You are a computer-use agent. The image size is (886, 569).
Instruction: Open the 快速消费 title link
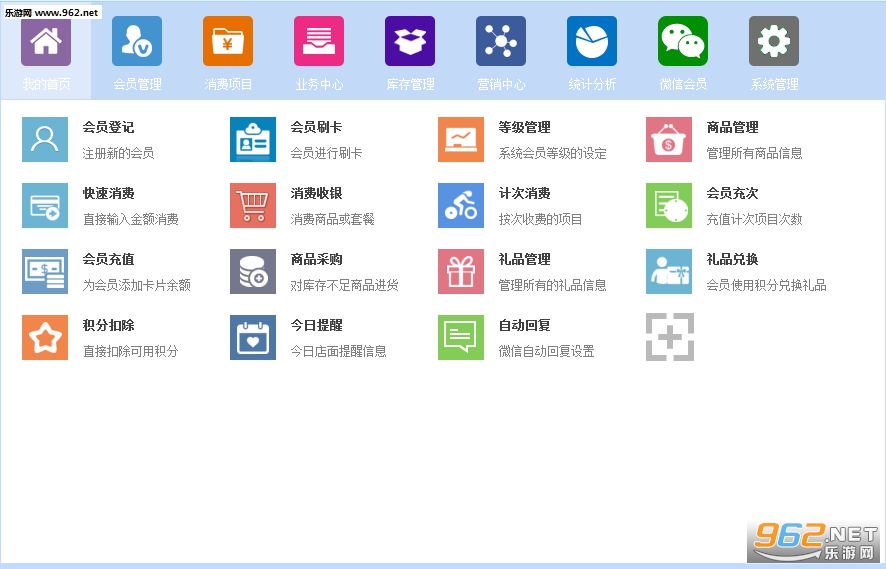click(x=108, y=193)
